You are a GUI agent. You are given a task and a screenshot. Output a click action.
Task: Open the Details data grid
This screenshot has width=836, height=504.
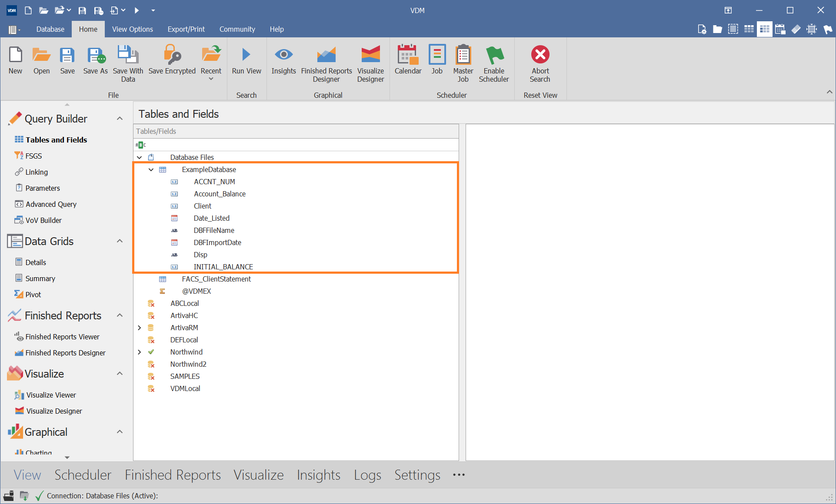click(36, 262)
